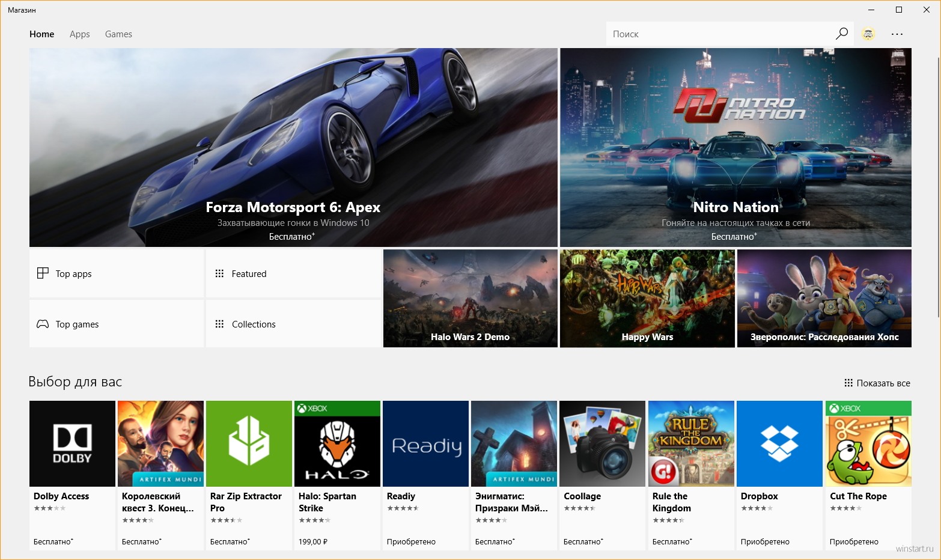Open Королевский квест 3 game icon
The image size is (941, 560).
click(160, 443)
